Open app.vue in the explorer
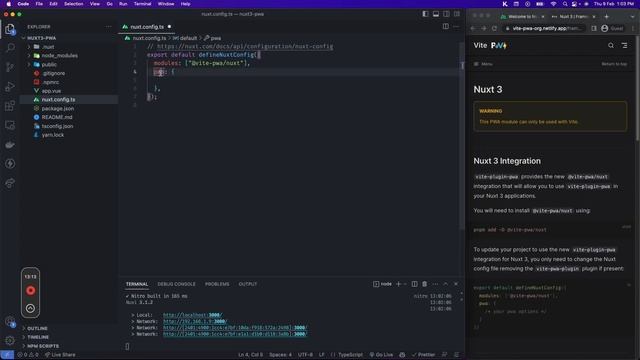640x360 pixels. (51, 91)
